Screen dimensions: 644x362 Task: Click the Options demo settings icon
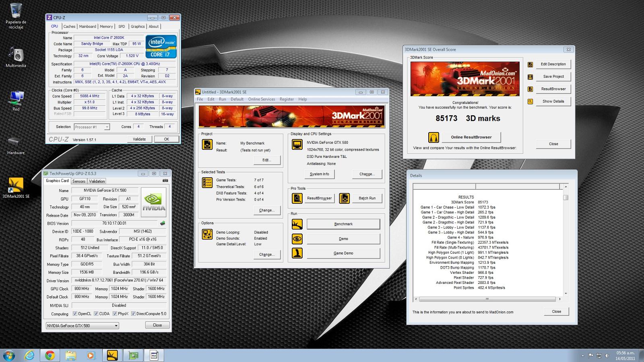(207, 234)
